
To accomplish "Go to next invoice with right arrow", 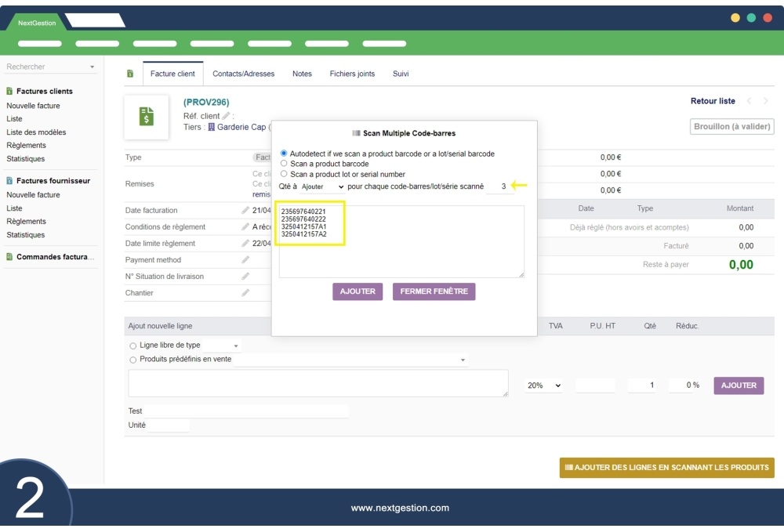I will (x=766, y=101).
